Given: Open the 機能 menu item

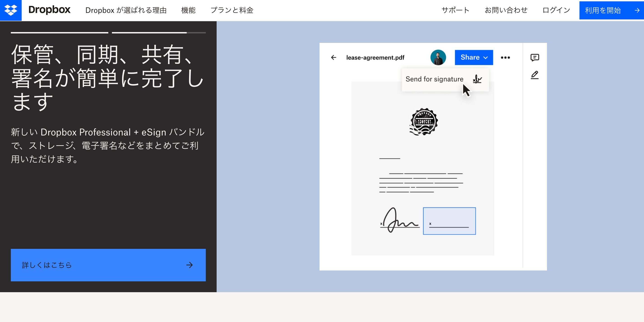Looking at the screenshot, I should pyautogui.click(x=188, y=10).
